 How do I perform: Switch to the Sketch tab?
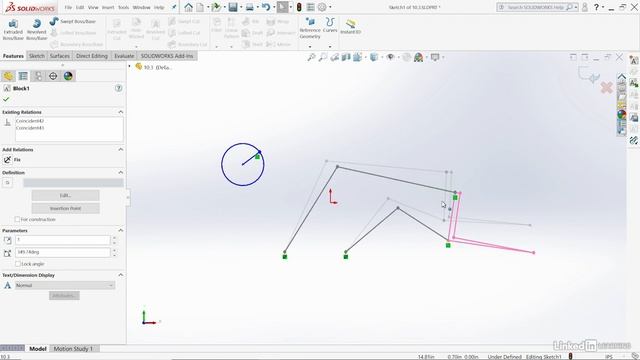point(37,56)
